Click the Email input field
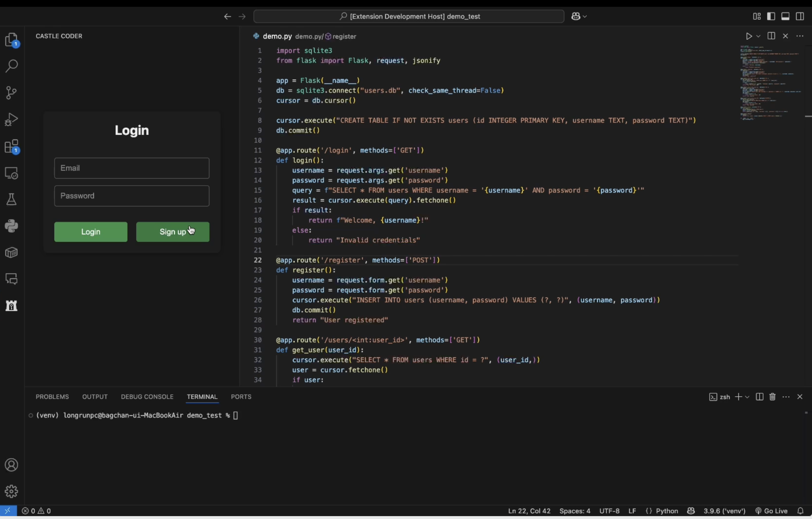Image resolution: width=812 pixels, height=519 pixels. click(131, 168)
